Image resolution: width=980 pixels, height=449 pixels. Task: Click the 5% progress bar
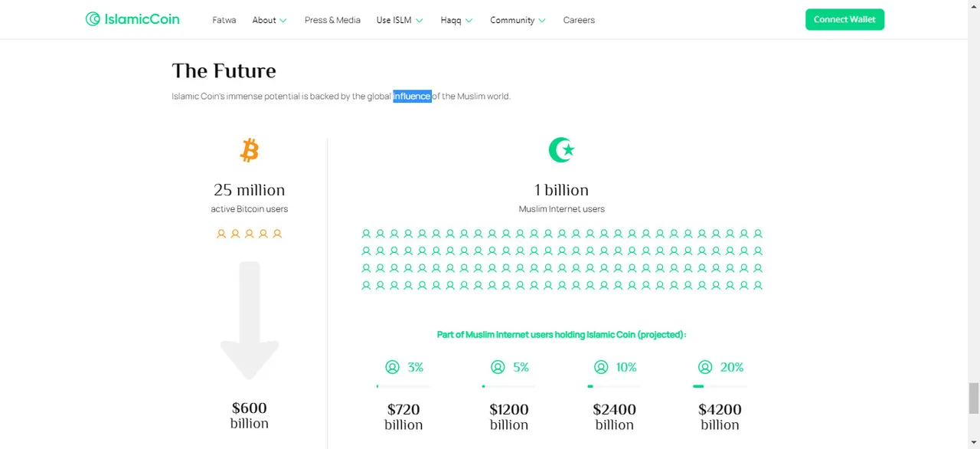coord(508,386)
